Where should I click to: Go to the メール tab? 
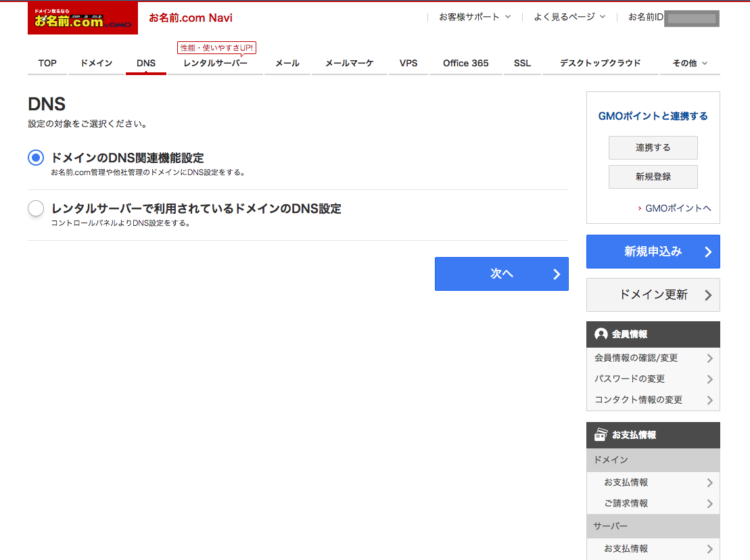tap(287, 63)
